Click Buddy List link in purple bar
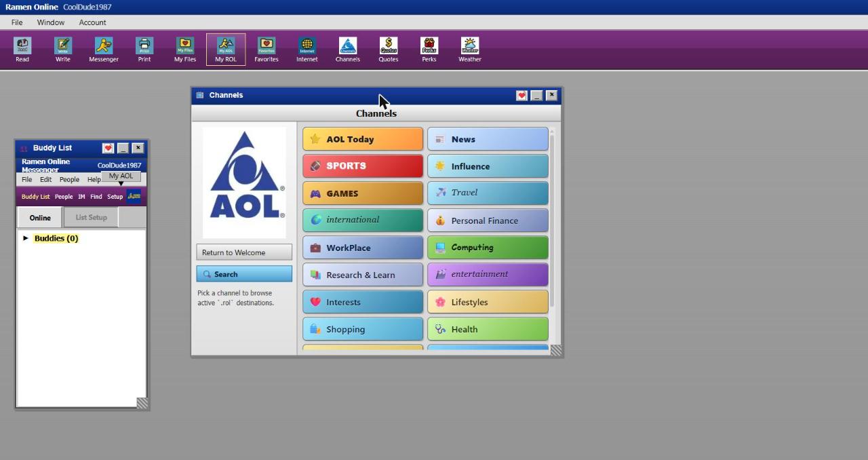This screenshot has width=868, height=460. point(35,197)
